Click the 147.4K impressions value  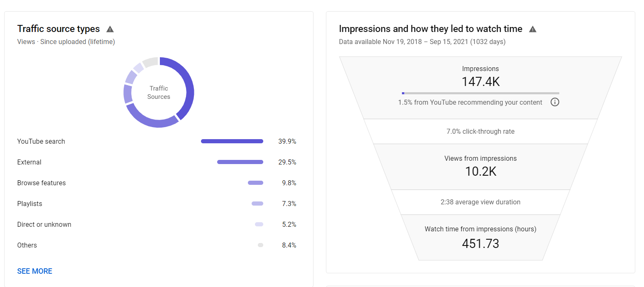[480, 82]
